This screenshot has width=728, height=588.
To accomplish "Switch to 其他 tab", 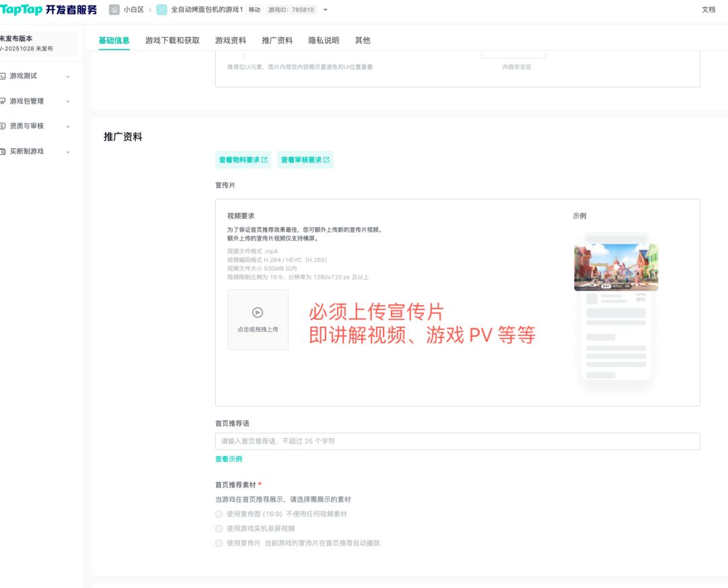I will pyautogui.click(x=363, y=40).
